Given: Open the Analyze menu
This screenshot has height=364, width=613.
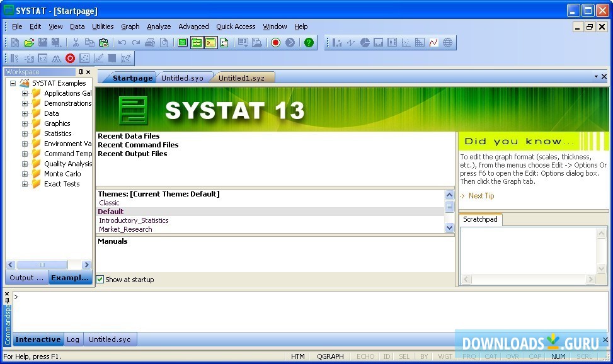Looking at the screenshot, I should click(159, 26).
